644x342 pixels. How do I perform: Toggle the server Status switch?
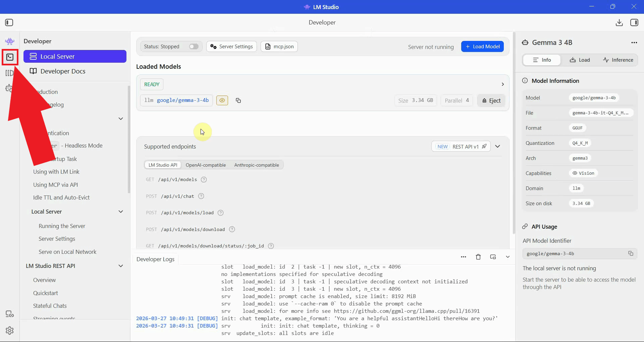point(193,47)
